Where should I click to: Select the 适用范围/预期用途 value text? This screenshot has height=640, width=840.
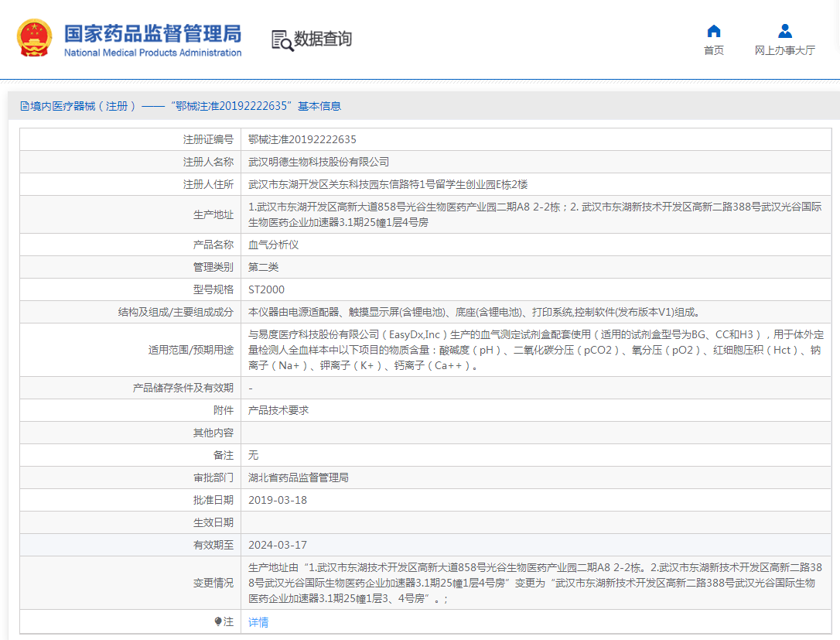point(536,350)
